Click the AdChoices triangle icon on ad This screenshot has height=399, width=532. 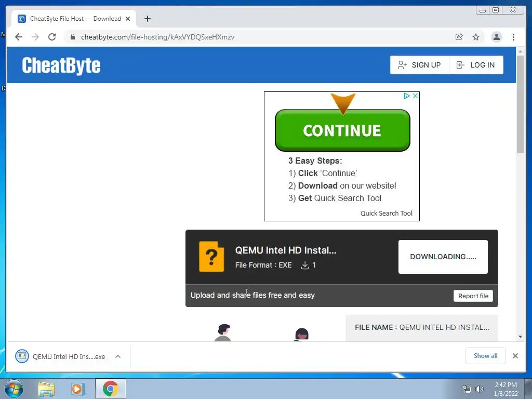tap(406, 96)
